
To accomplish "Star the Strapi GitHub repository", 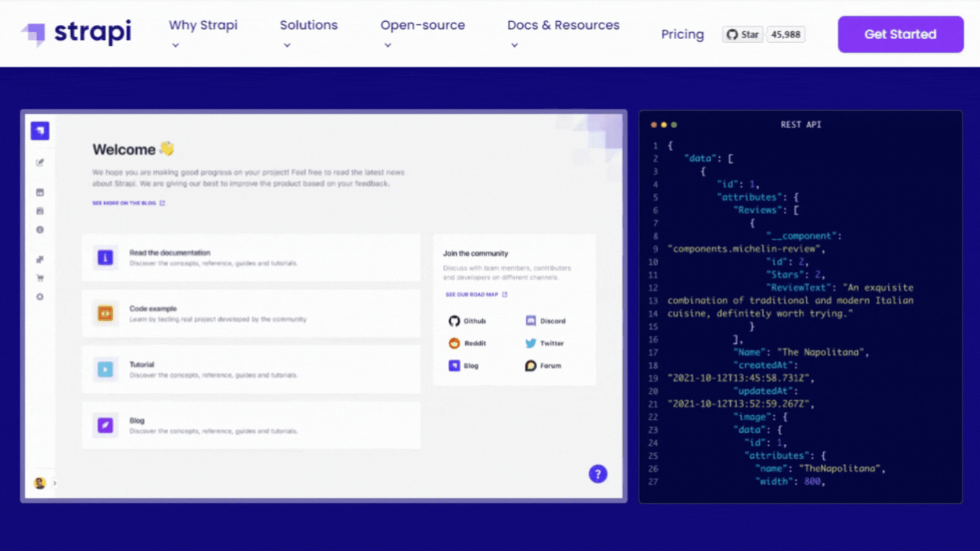I will click(742, 33).
